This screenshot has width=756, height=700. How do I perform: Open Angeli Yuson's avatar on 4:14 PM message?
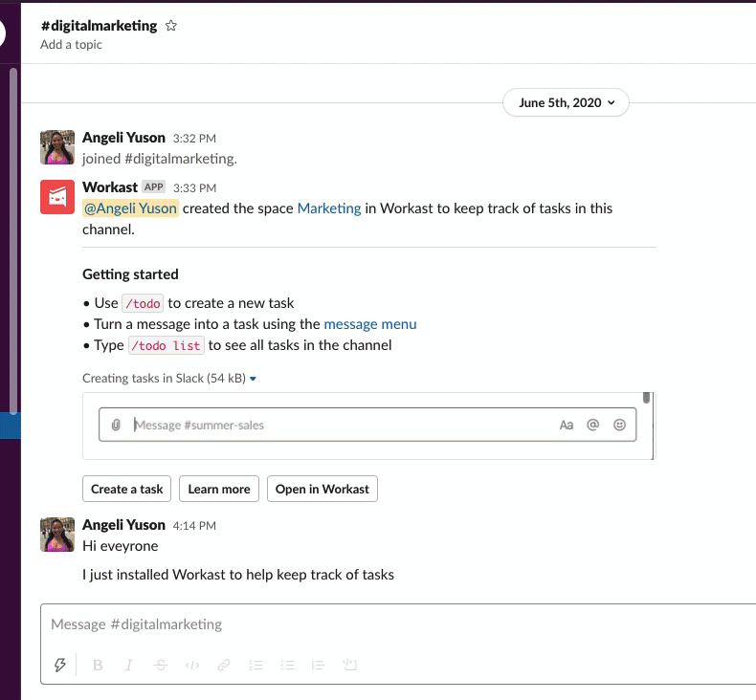(57, 535)
